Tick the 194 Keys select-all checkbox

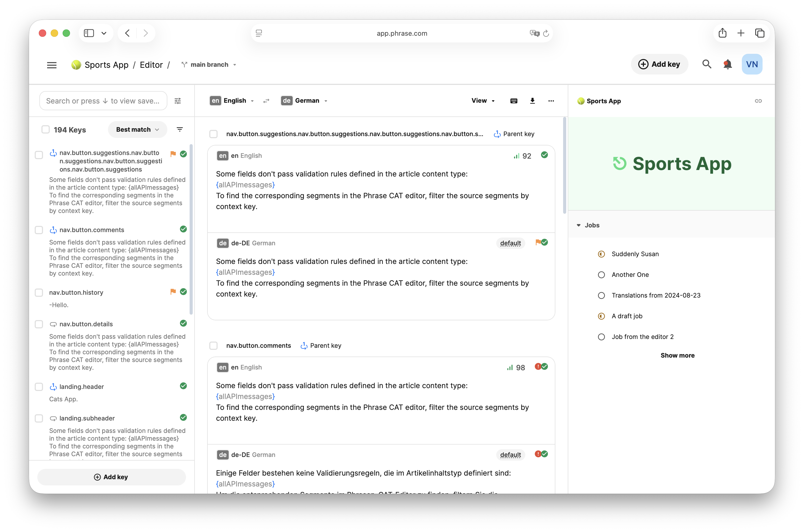click(46, 130)
